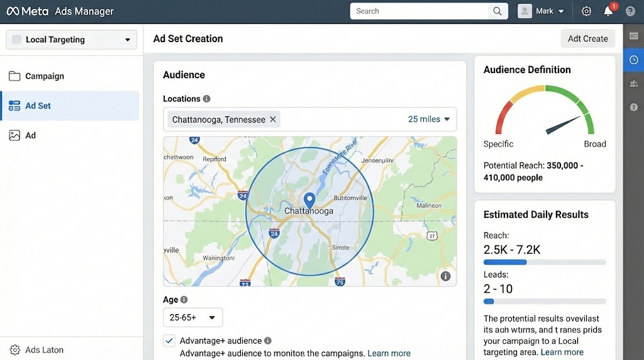
Task: Click the Ads Laton gear icon
Action: pos(15,350)
